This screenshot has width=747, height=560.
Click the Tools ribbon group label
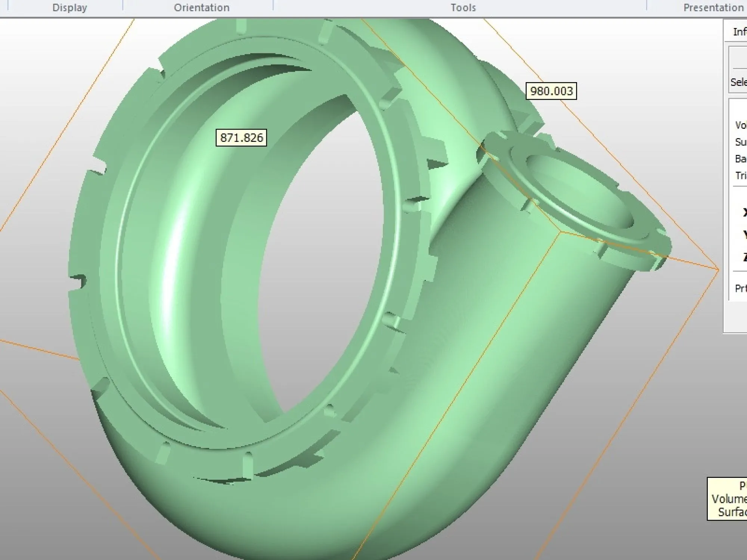[x=463, y=7]
